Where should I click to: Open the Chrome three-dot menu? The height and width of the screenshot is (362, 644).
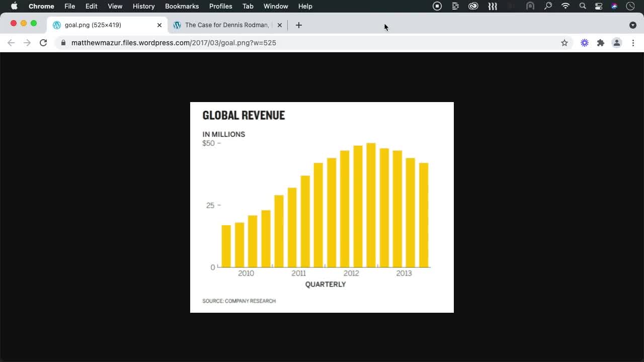pos(633,43)
